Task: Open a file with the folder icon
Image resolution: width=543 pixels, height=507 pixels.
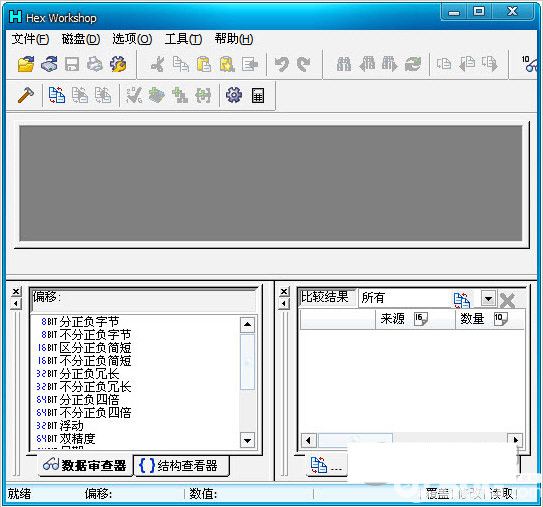Action: pos(26,64)
